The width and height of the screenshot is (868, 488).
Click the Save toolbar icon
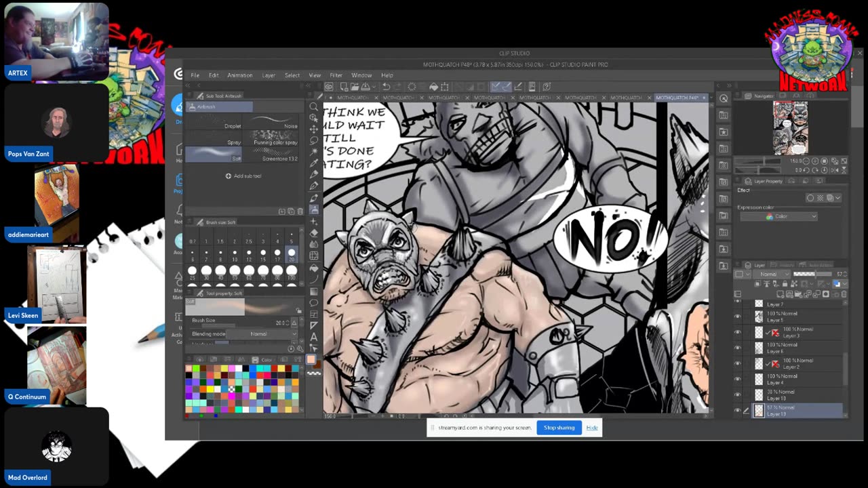[365, 87]
